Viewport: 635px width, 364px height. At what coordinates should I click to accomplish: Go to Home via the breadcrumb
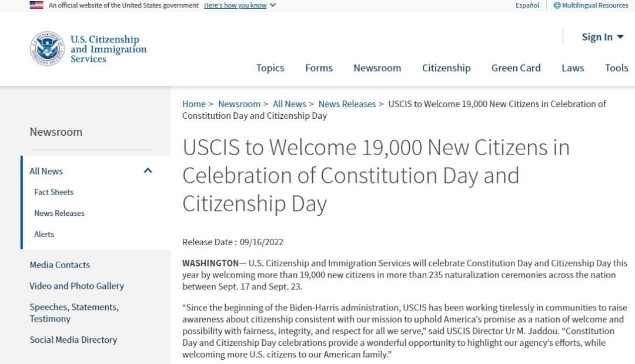click(193, 104)
